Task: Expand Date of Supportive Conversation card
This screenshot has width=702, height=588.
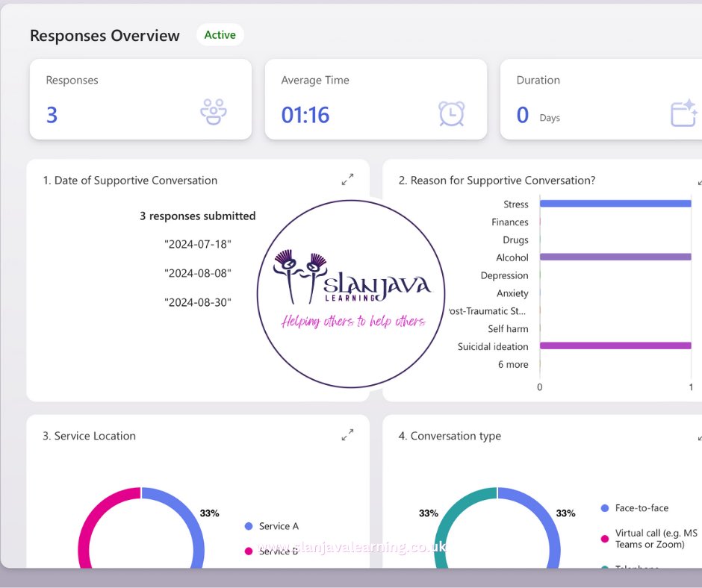Action: (347, 179)
